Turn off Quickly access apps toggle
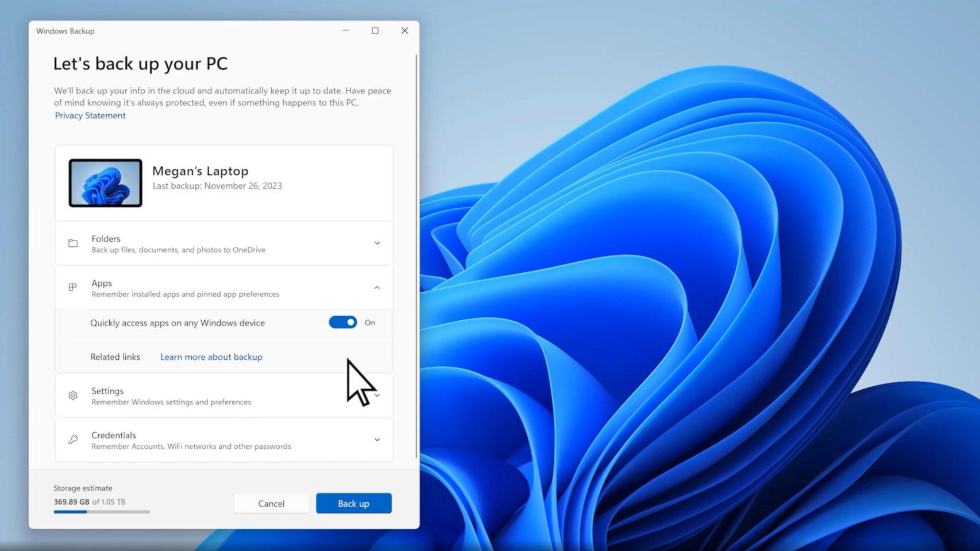Screen dimensions: 980x551 pyautogui.click(x=343, y=323)
